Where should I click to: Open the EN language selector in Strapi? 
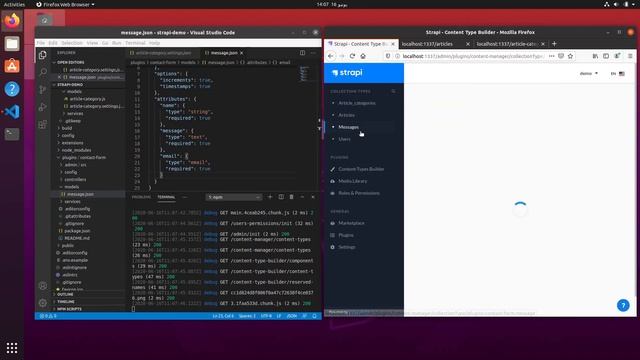pyautogui.click(x=618, y=73)
